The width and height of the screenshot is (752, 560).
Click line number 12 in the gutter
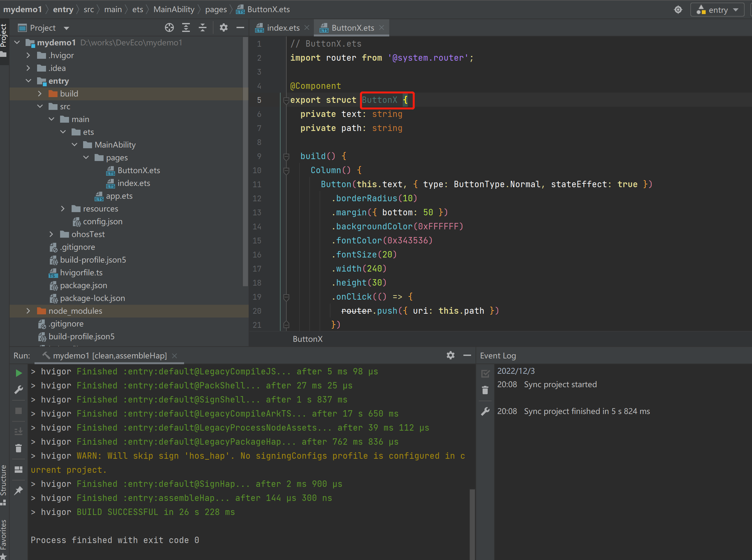point(257,198)
